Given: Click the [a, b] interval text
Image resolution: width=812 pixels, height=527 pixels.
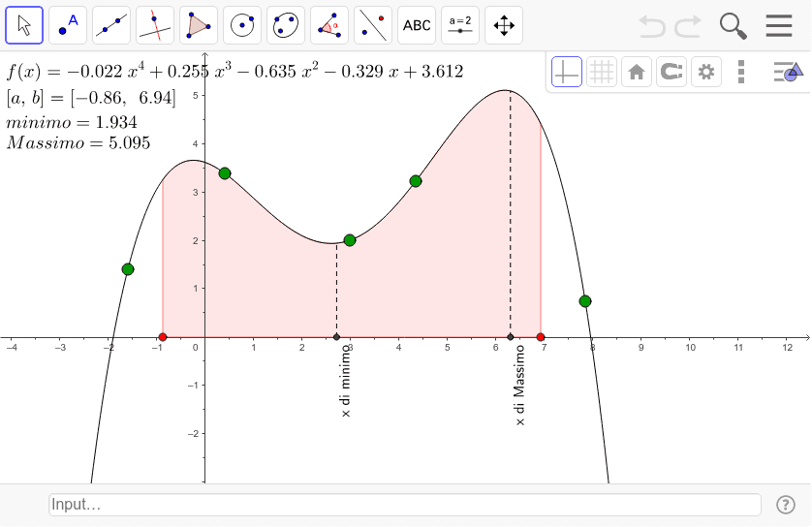Looking at the screenshot, I should tap(91, 97).
